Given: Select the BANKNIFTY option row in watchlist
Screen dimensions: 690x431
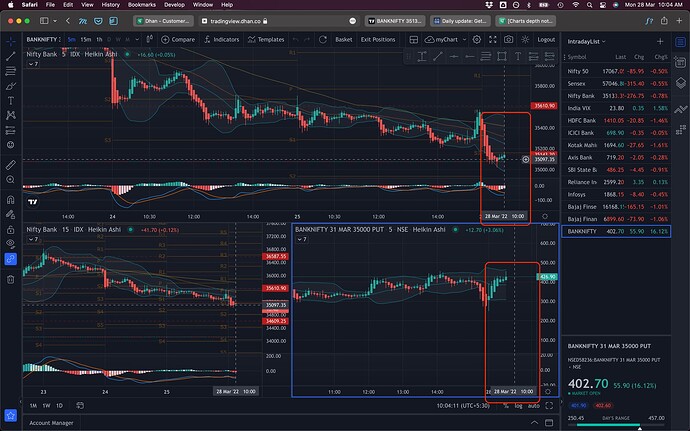Looking at the screenshot, I should 617,231.
